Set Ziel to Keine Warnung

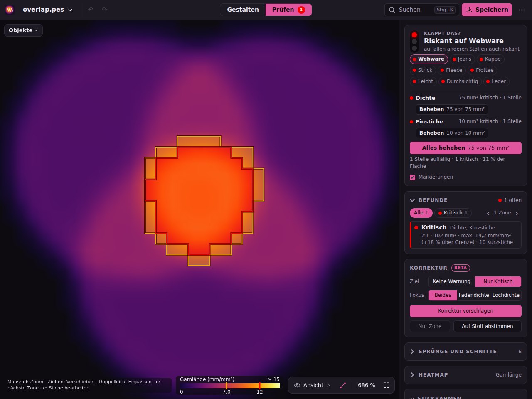pos(452,281)
